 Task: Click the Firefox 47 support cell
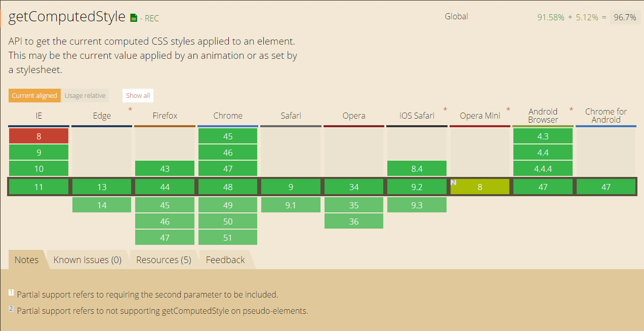tap(165, 238)
